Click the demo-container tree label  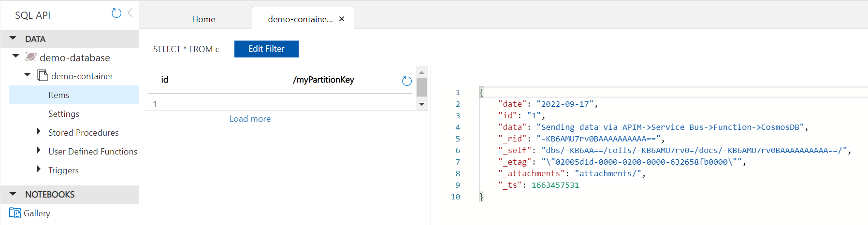tap(82, 76)
